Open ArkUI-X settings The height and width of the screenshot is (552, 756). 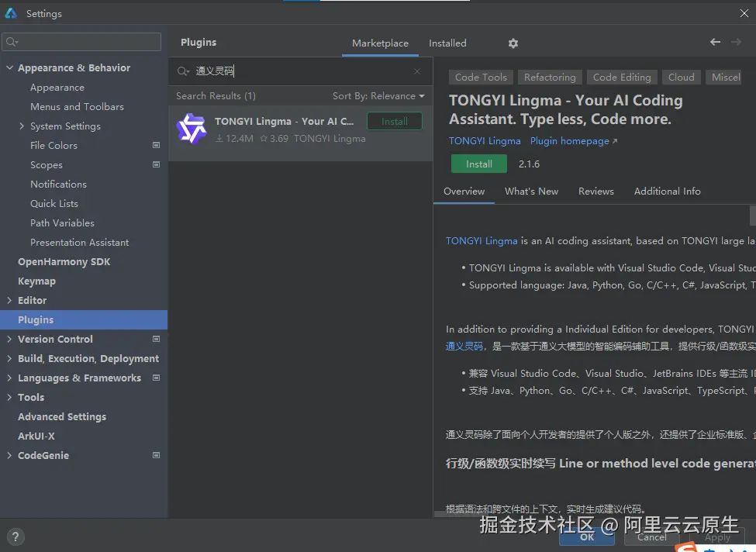click(x=36, y=436)
